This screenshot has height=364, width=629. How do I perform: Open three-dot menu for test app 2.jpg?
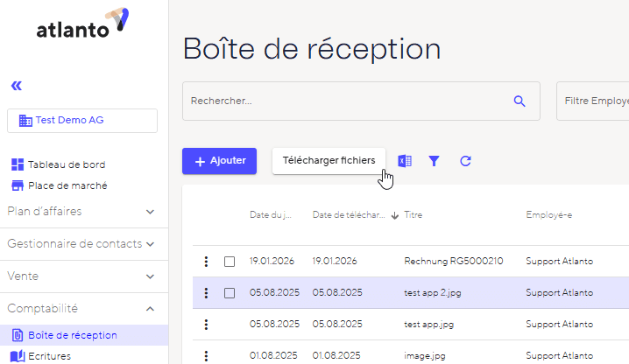206,293
